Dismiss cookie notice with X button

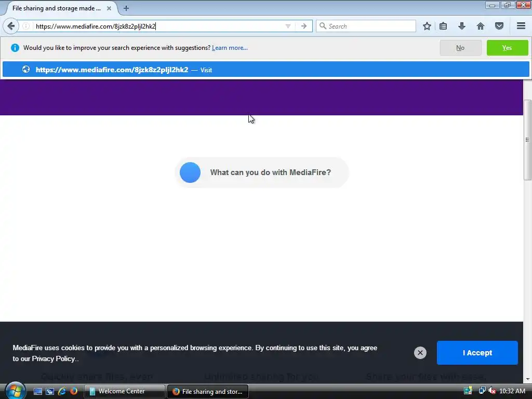click(x=420, y=353)
